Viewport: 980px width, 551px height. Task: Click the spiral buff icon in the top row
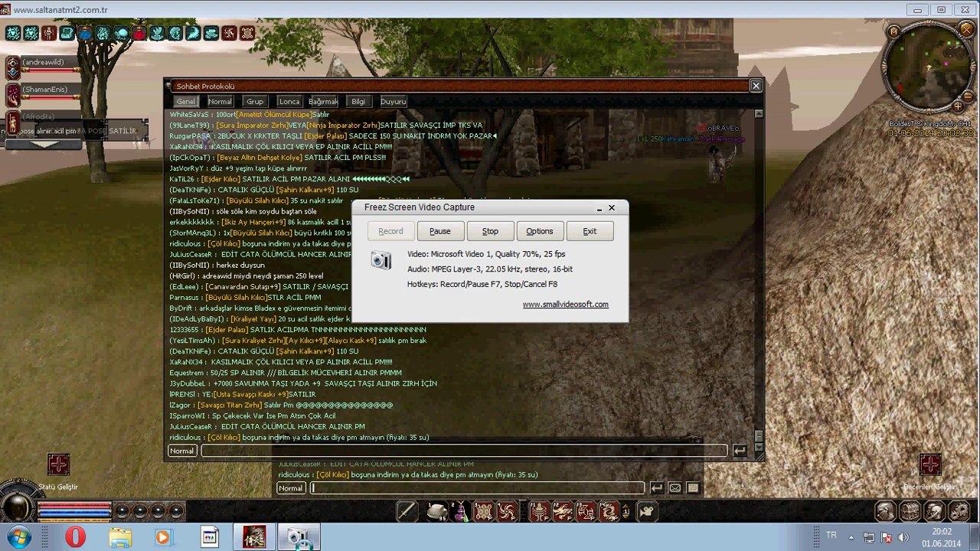coord(229,33)
